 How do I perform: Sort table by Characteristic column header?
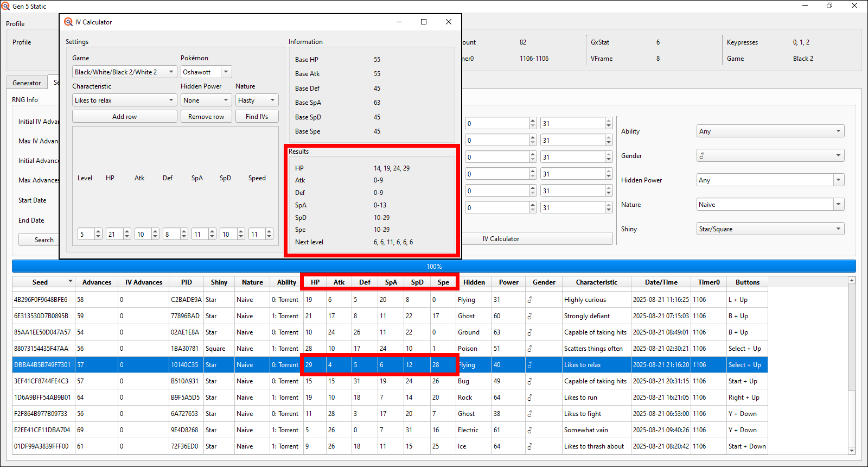coord(596,282)
